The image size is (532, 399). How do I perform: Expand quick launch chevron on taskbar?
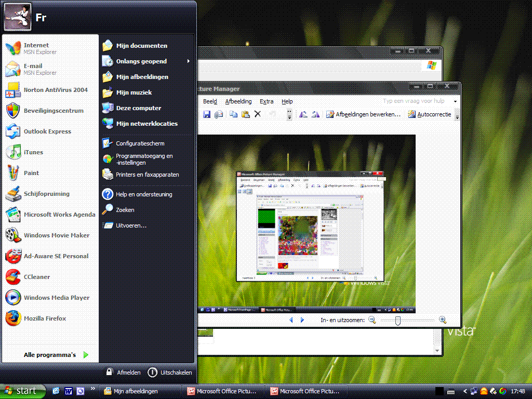click(92, 389)
